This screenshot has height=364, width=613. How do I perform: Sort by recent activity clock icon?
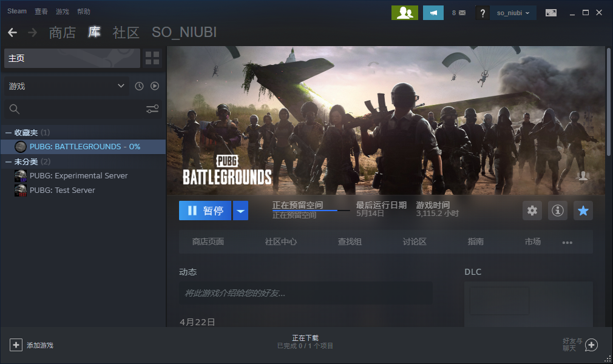pyautogui.click(x=139, y=86)
